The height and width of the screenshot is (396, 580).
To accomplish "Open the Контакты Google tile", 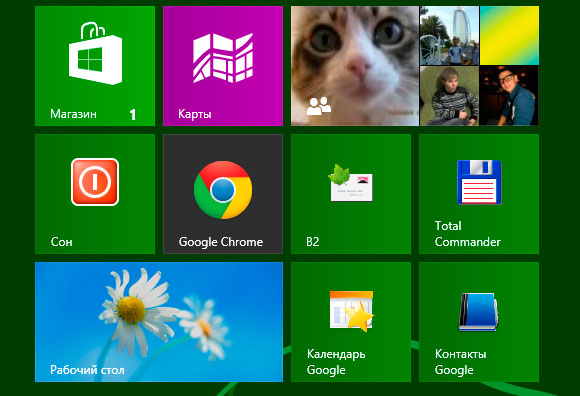I will coord(479,322).
